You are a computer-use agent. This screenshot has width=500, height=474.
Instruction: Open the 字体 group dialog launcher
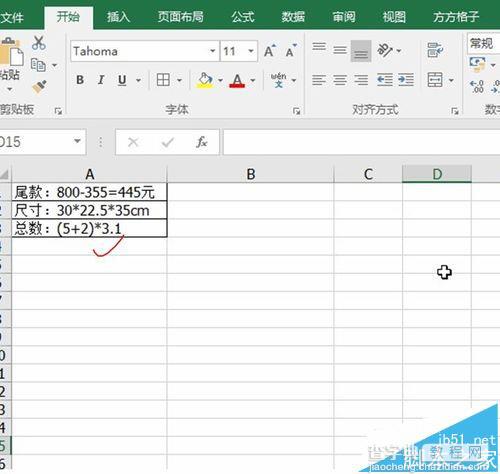[296, 111]
